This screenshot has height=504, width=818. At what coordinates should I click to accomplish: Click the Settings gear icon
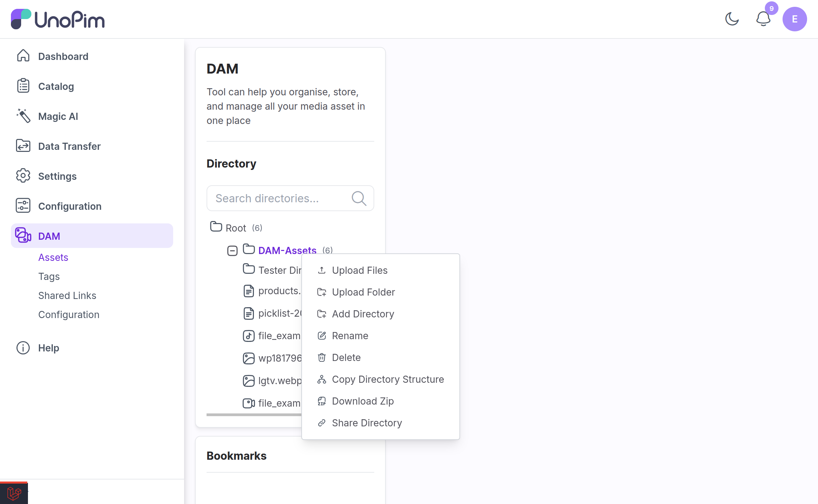click(23, 176)
